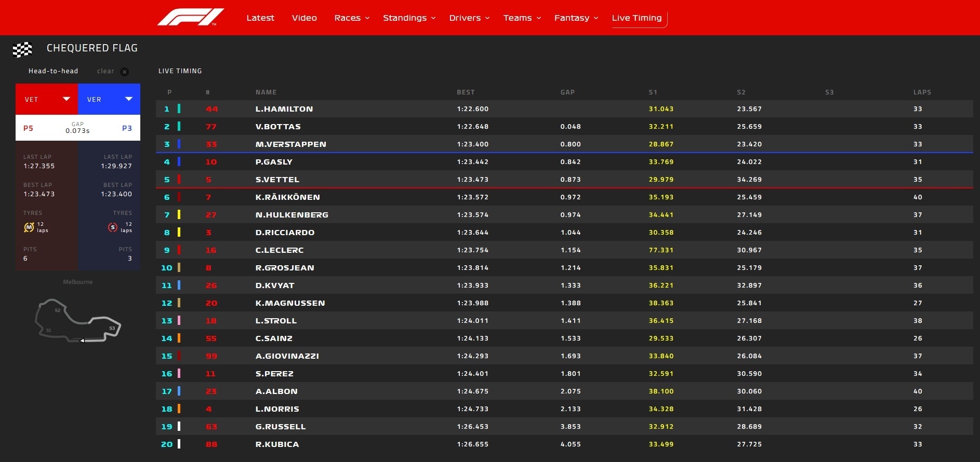
Task: Click the S2 column header
Action: [741, 92]
